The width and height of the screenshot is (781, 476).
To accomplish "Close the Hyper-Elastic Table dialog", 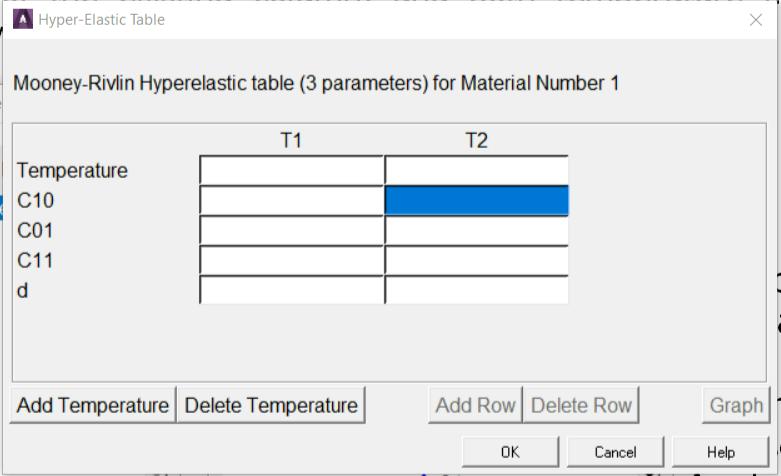I will point(755,20).
